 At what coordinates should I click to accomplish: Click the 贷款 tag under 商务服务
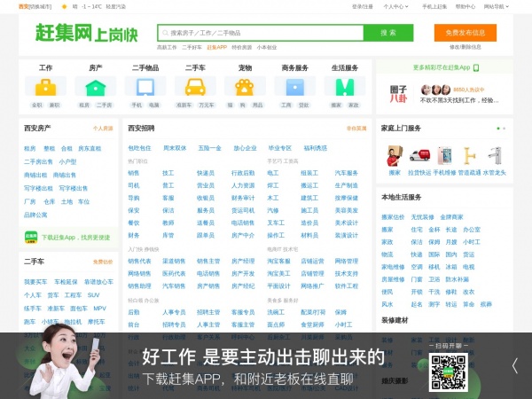point(303,106)
